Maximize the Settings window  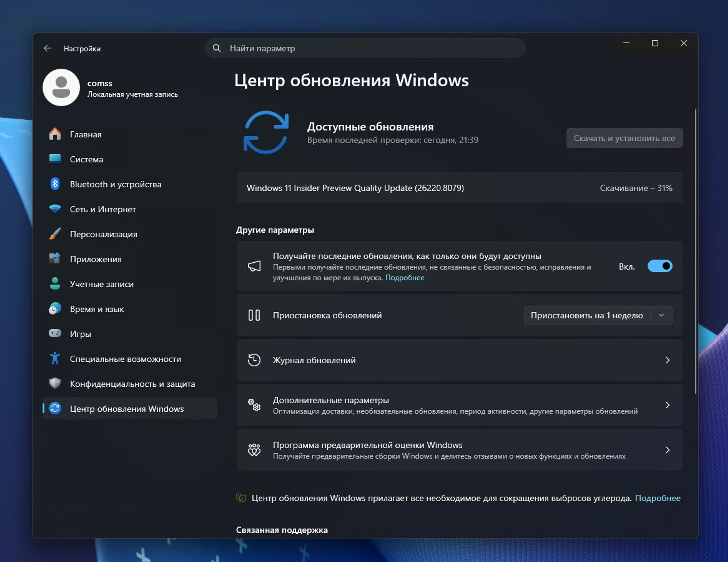point(655,43)
